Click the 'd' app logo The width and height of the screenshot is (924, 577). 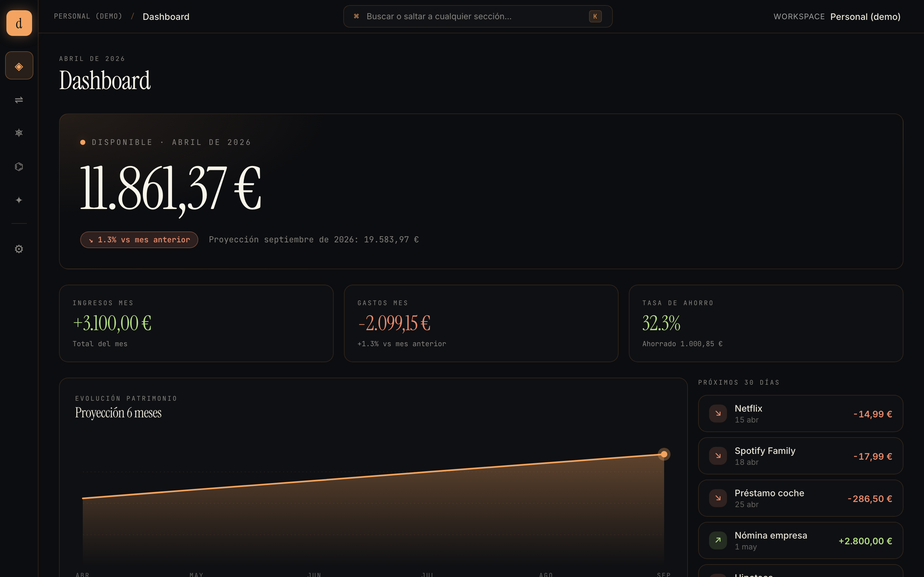19,23
